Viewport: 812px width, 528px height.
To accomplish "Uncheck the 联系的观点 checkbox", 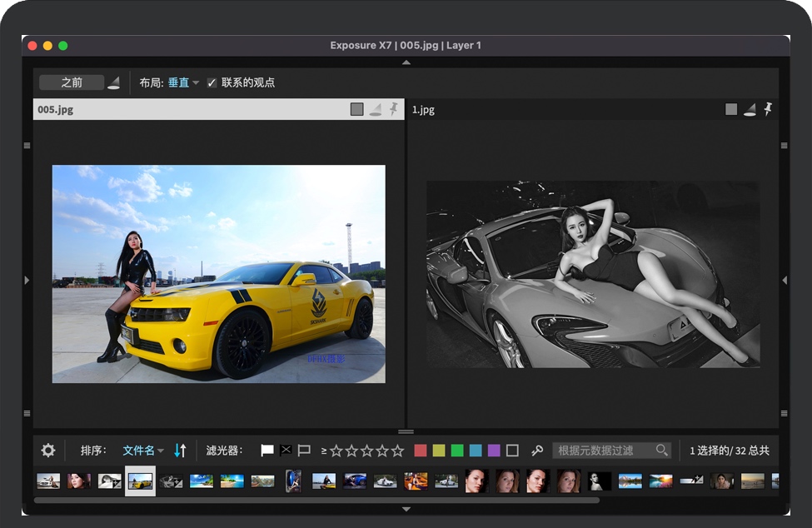I will [212, 82].
